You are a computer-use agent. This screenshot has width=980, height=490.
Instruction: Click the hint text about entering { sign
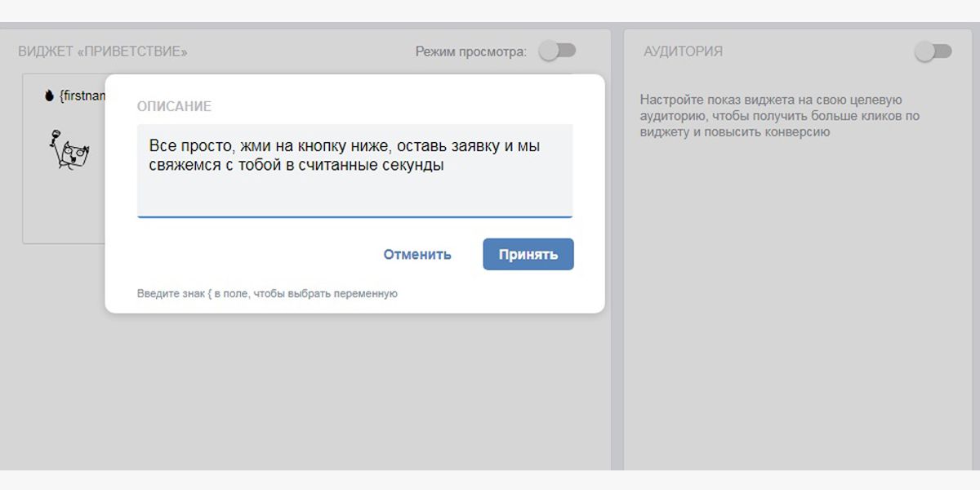267,294
